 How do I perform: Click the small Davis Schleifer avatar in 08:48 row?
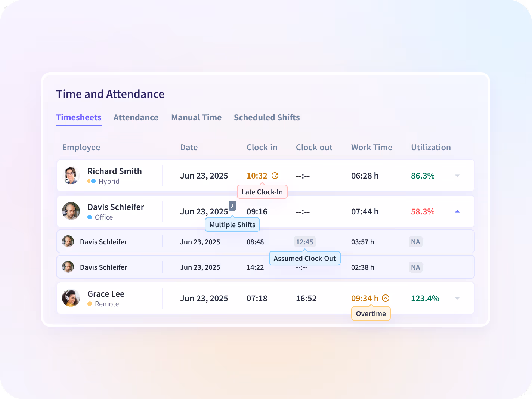(x=68, y=241)
